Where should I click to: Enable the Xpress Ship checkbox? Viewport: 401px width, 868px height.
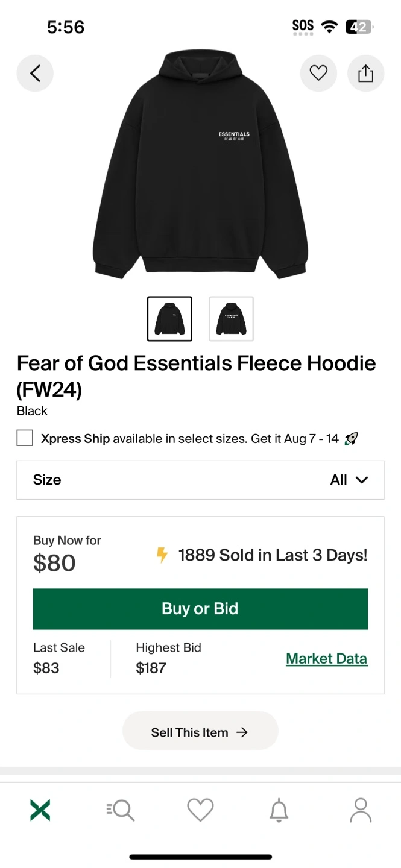(25, 438)
